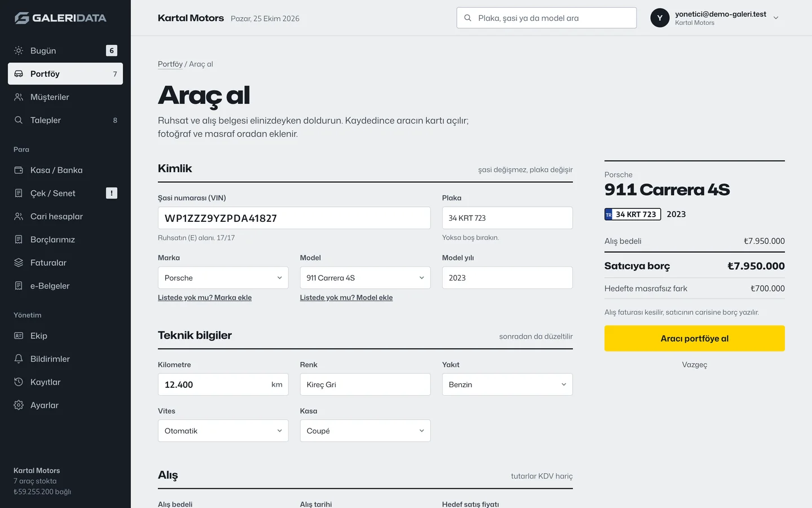Open the Kasa dropdown showing Coupé
Viewport: 812px width, 508px height.
pyautogui.click(x=365, y=431)
